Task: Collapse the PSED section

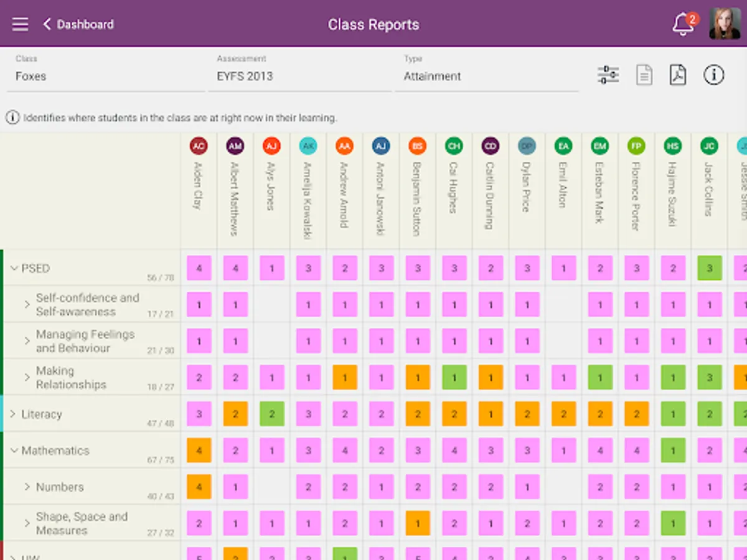Action: pos(14,268)
